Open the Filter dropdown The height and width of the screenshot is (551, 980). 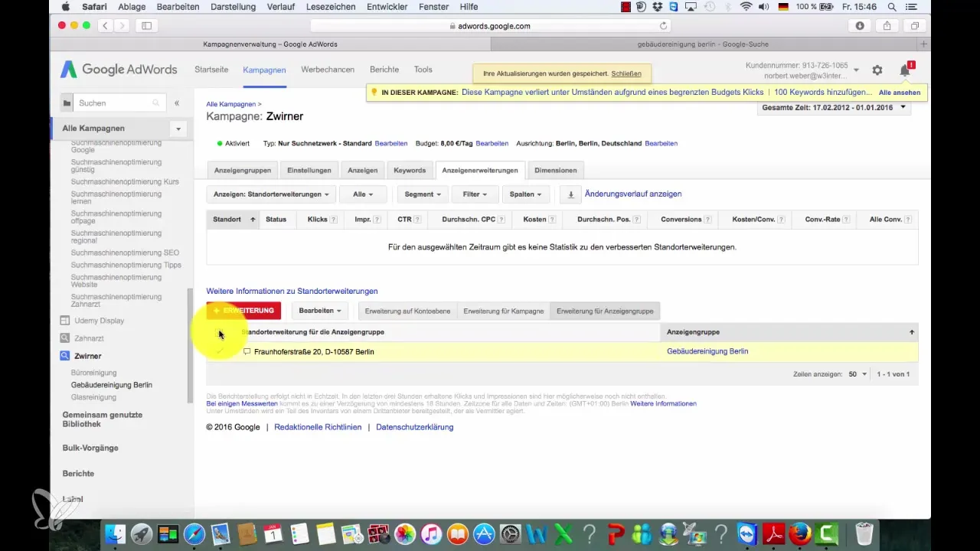[x=475, y=194]
